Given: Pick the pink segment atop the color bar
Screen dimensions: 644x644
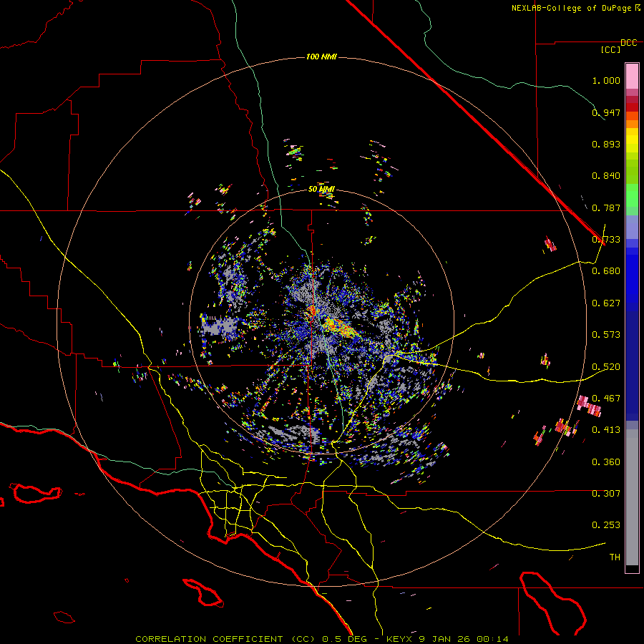Looking at the screenshot, I should [632, 76].
